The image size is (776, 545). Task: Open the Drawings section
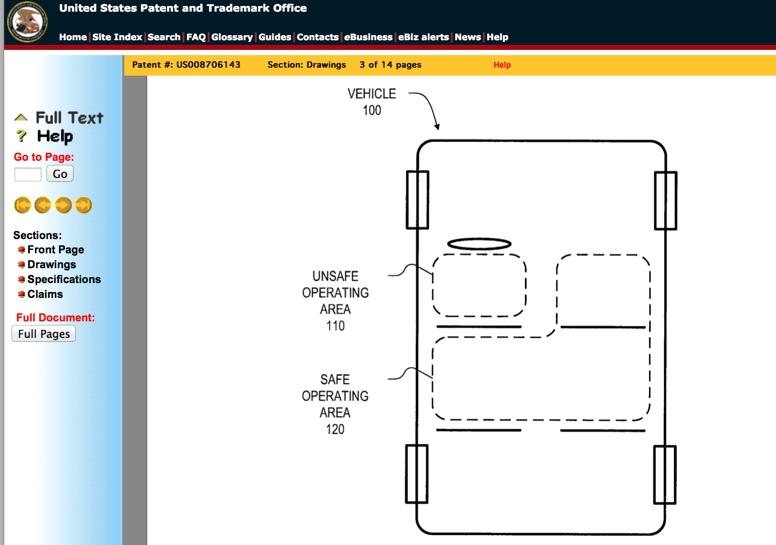[51, 264]
